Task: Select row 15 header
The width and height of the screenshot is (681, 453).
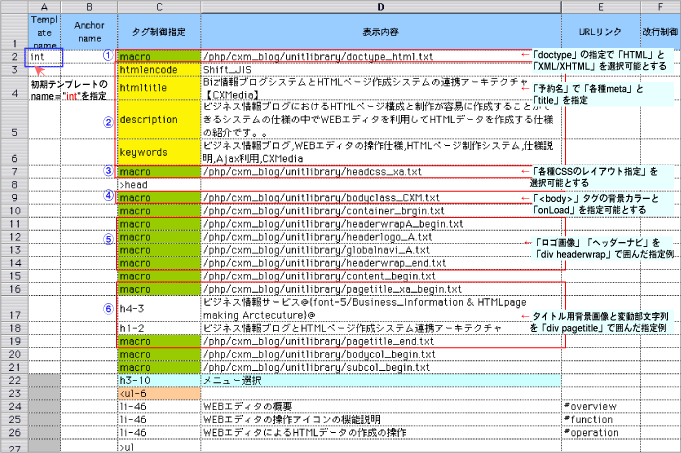Action: click(14, 276)
